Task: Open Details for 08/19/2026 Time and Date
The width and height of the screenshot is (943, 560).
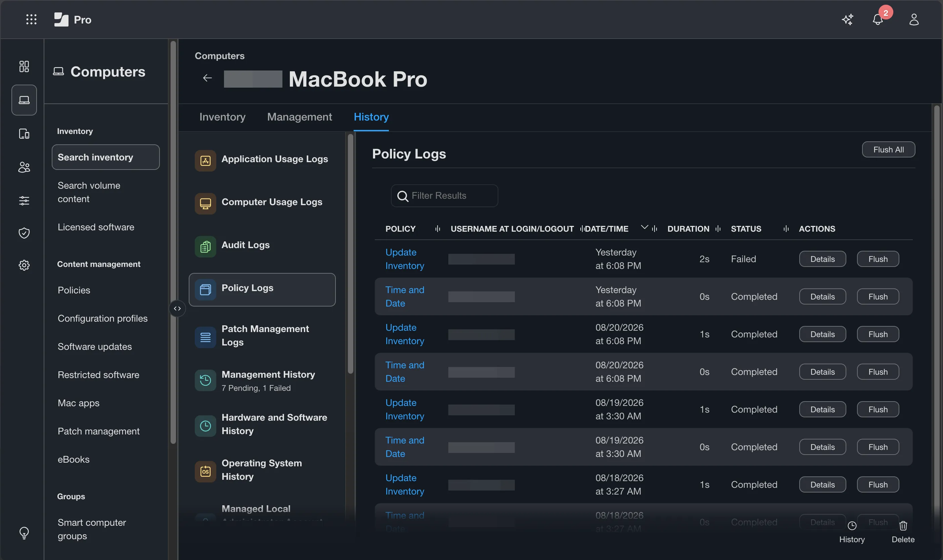Action: [822, 447]
